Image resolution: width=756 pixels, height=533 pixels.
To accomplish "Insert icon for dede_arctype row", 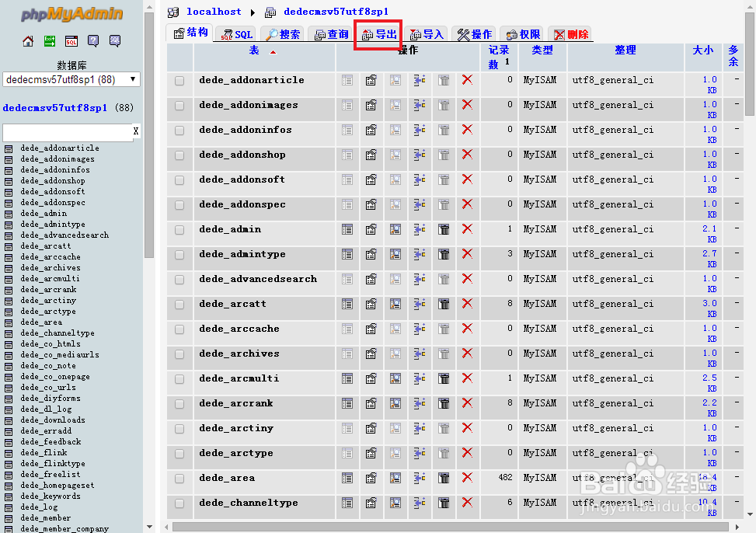I will (420, 453).
